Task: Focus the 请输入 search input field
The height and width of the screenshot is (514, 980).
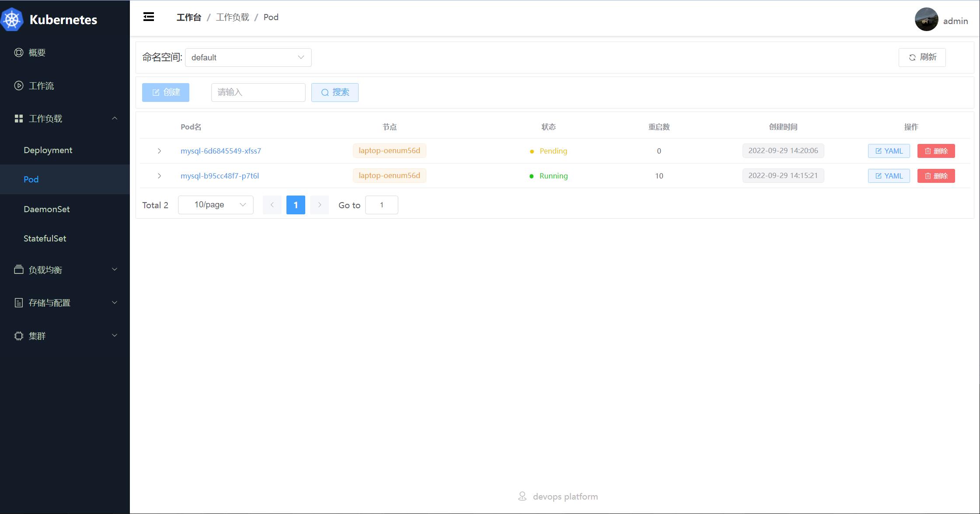Action: [258, 92]
